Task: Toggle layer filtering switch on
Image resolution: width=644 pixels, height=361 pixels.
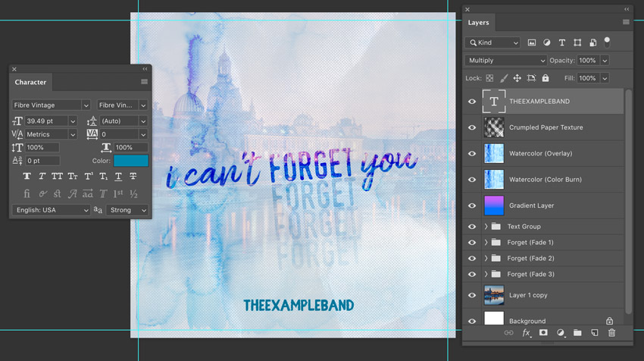Action: click(607, 42)
